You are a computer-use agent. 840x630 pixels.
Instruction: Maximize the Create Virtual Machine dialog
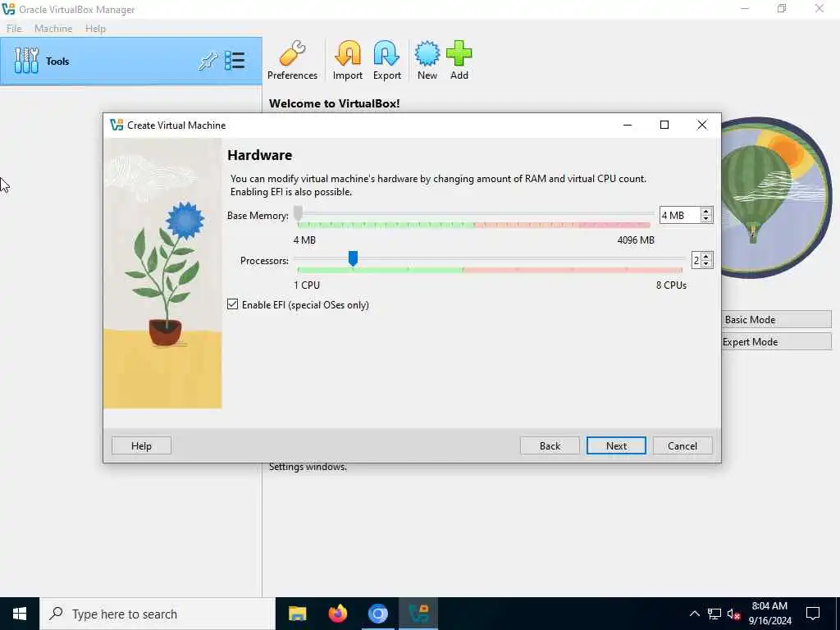point(664,125)
